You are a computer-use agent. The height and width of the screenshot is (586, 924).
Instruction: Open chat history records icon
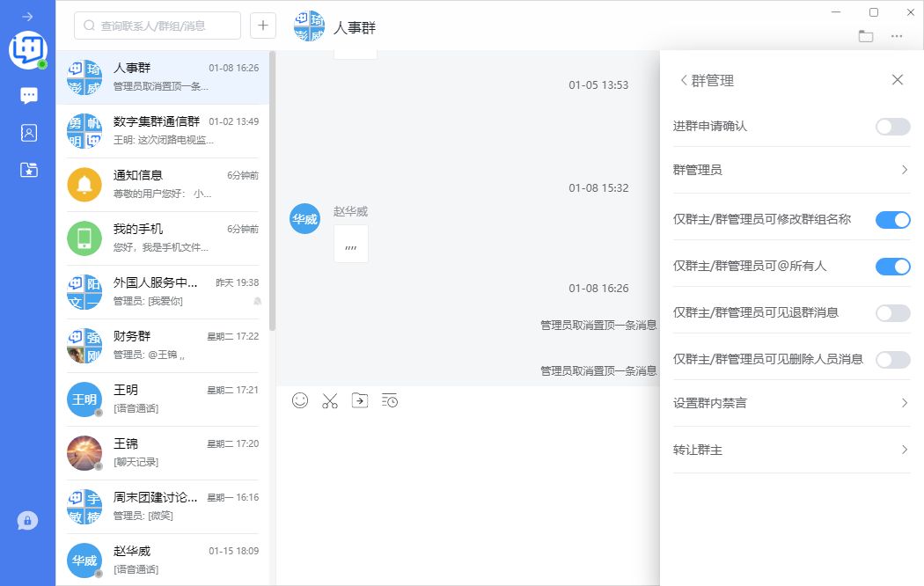point(390,400)
